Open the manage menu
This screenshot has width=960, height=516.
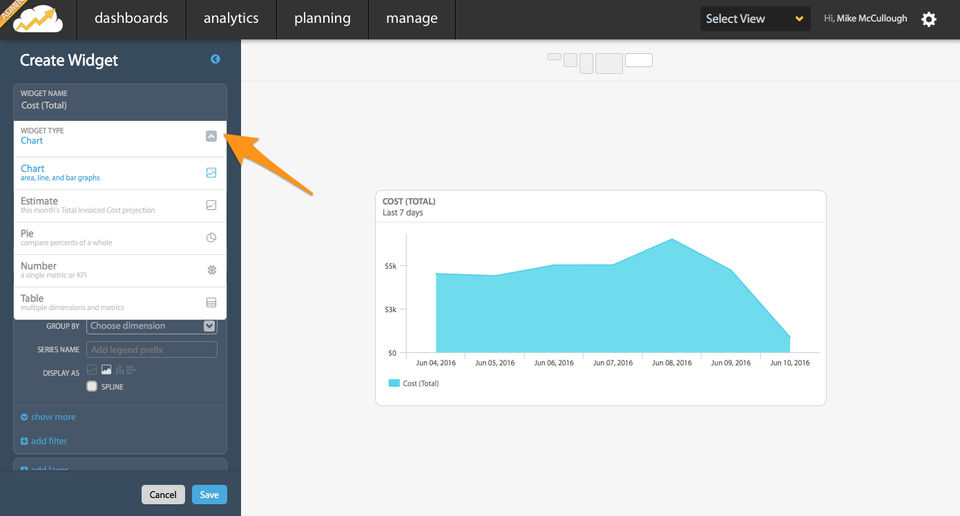click(x=411, y=18)
